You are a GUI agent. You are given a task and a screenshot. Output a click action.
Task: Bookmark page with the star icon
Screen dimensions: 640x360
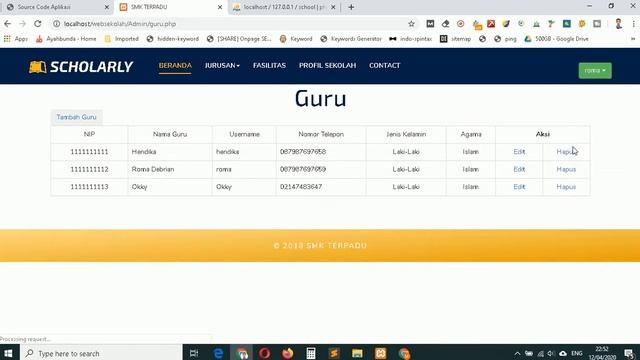coord(411,24)
